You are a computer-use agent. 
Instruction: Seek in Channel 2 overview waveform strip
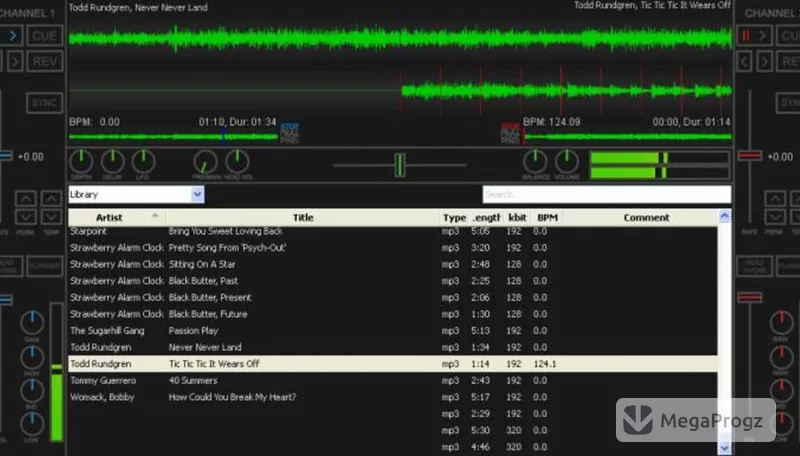pos(628,137)
